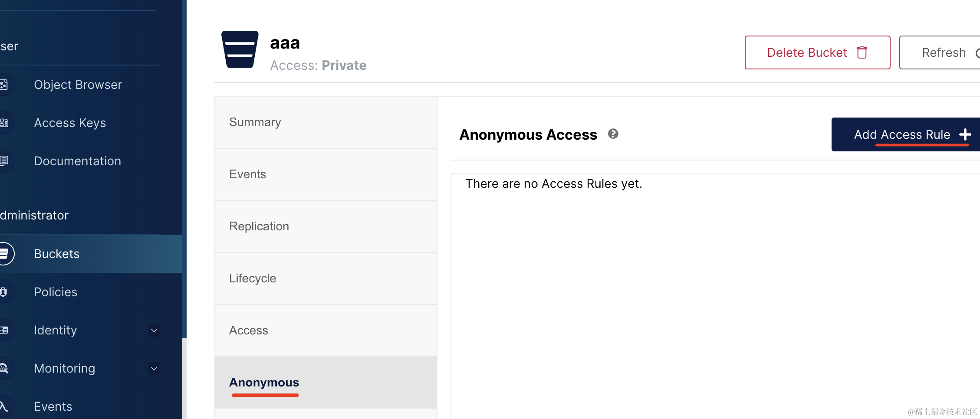Click the Anonymous Access help icon
This screenshot has width=980, height=419.
coord(613,134)
